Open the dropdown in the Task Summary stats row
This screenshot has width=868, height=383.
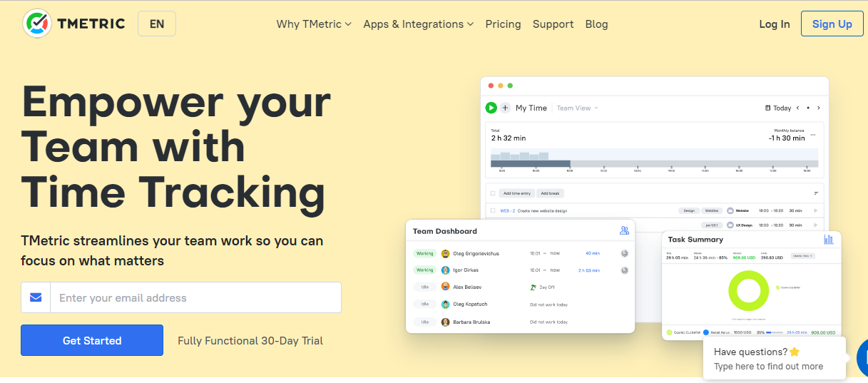coord(802,255)
